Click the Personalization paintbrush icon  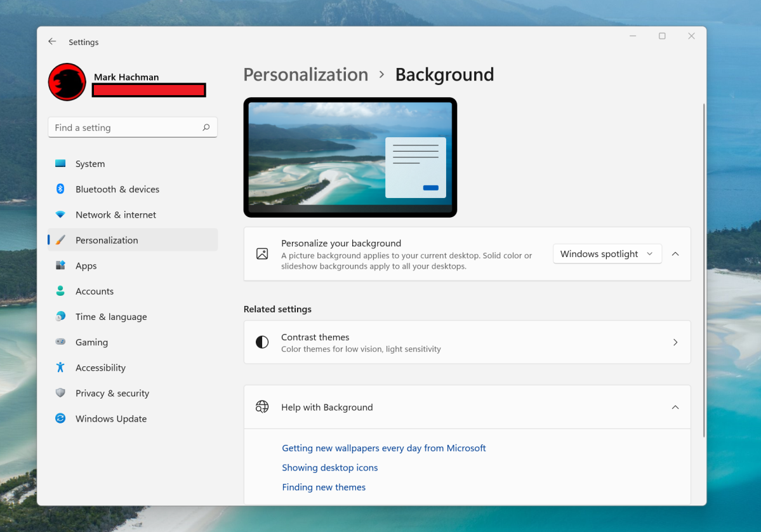pos(60,240)
